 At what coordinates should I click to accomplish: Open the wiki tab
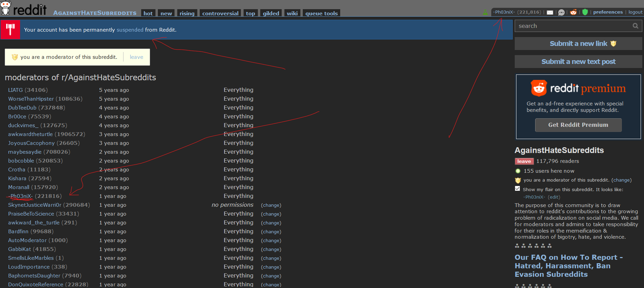tap(292, 13)
